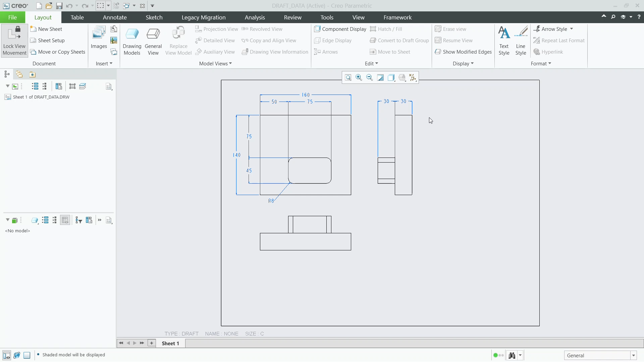The image size is (644, 362).
Task: Select Sheet 1 of DRAFT_DATA.DRW tree item
Action: (x=37, y=97)
